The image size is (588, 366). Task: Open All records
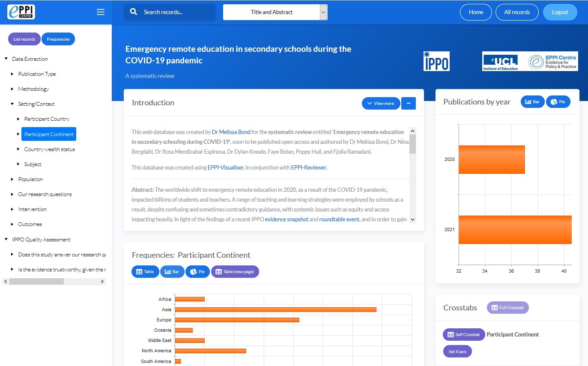tap(517, 12)
